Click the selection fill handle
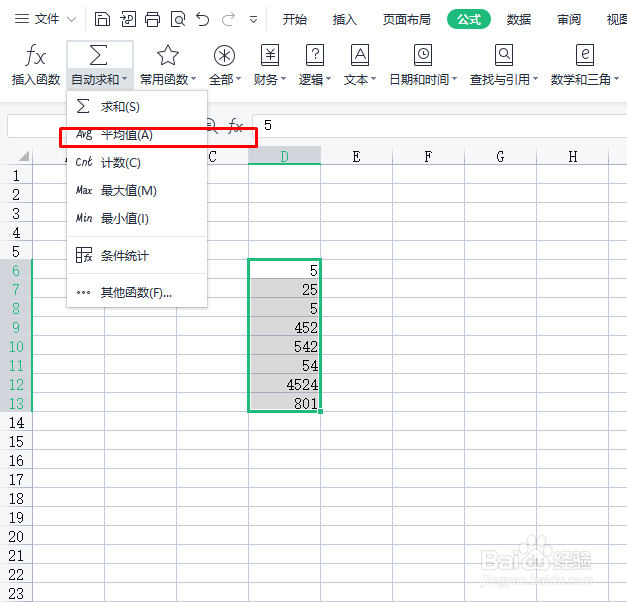Viewport: 627px width, 602px height. click(321, 411)
